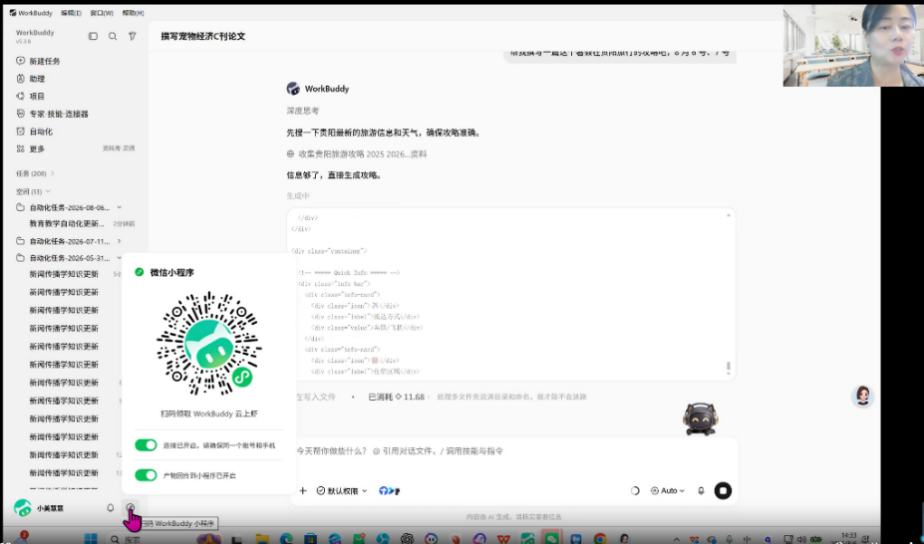Open the 小美慧慧 user profile avatar
The image size is (924, 544).
click(x=22, y=507)
